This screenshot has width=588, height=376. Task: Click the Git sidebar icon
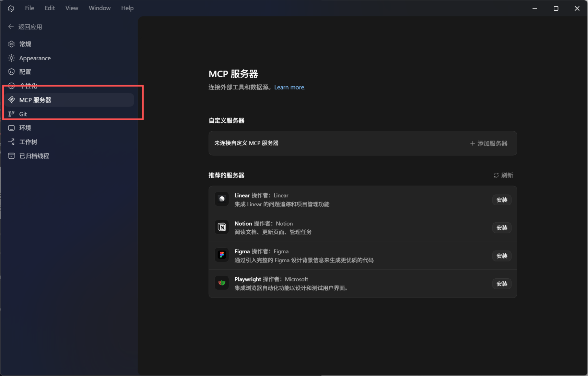coord(11,114)
